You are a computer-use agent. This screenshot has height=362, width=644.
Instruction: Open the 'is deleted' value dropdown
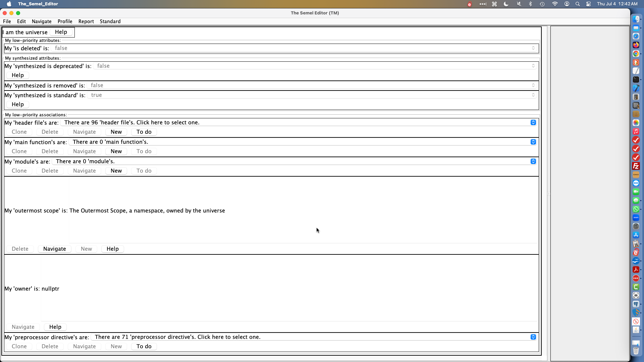[294, 48]
